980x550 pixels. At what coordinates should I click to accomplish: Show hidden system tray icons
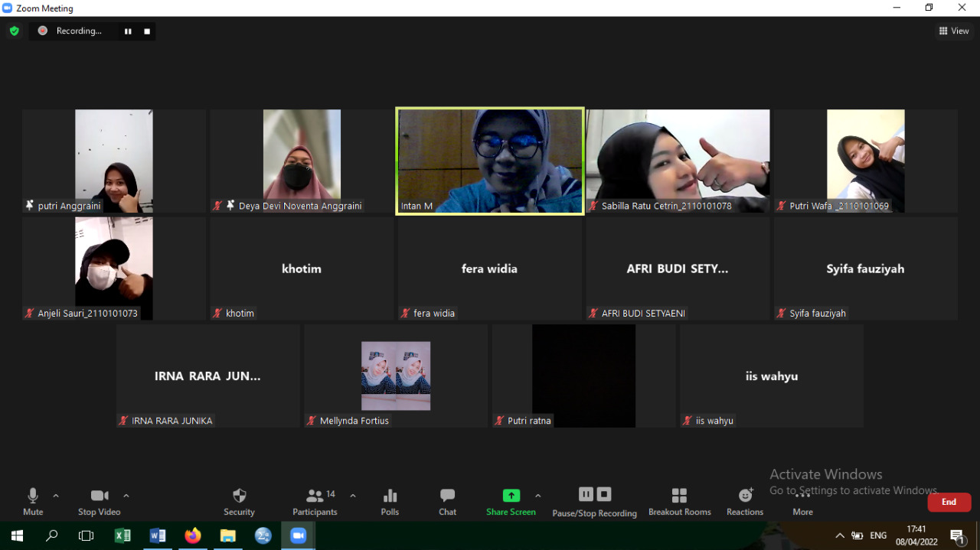click(x=840, y=535)
